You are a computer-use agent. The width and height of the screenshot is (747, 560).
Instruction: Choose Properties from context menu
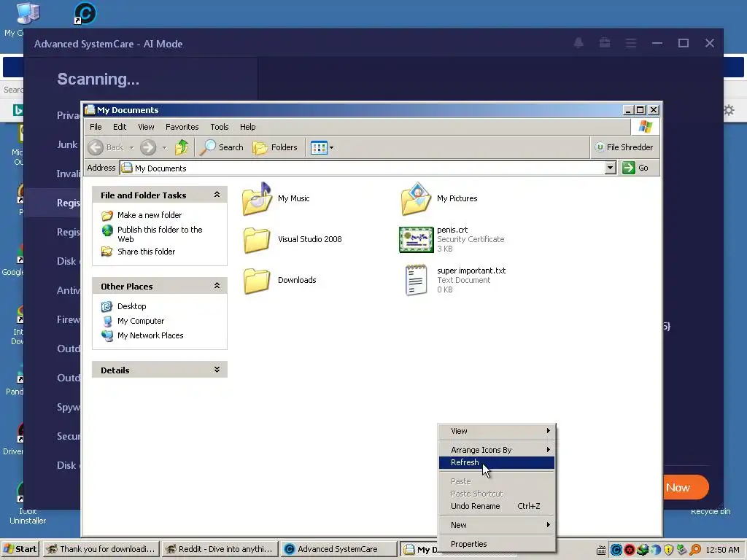pyautogui.click(x=496, y=544)
